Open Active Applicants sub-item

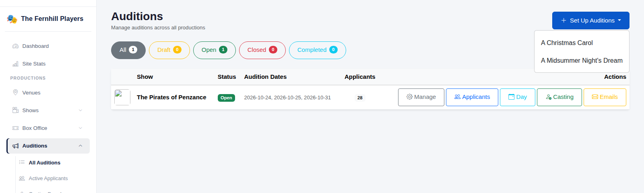(x=53, y=179)
